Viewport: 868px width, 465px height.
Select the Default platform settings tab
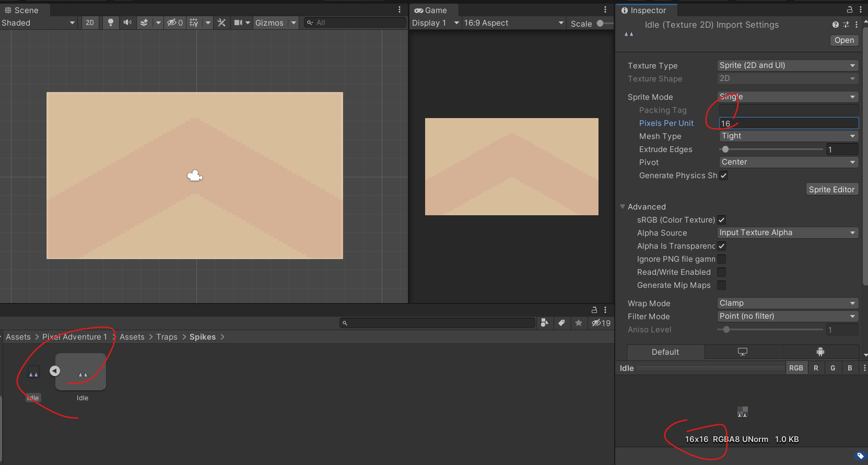(665, 352)
